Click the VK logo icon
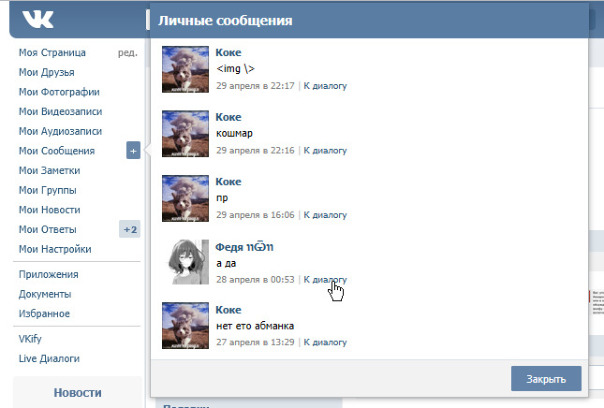Screen dimensions: 604x408 (x=37, y=19)
